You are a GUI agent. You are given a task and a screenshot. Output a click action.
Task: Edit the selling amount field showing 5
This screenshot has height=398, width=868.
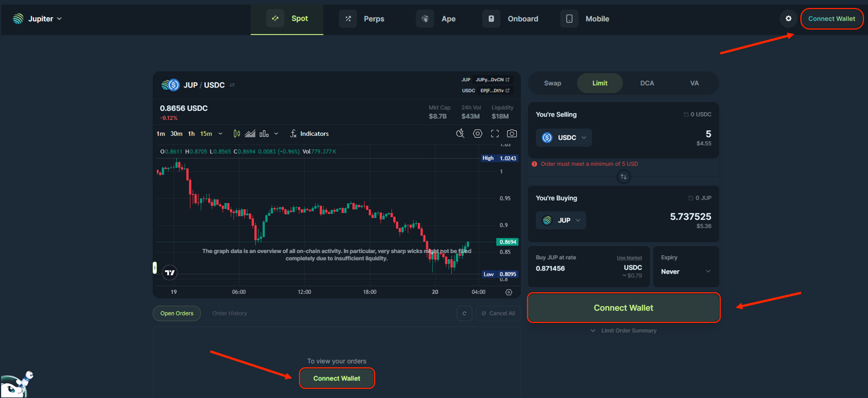tap(708, 134)
